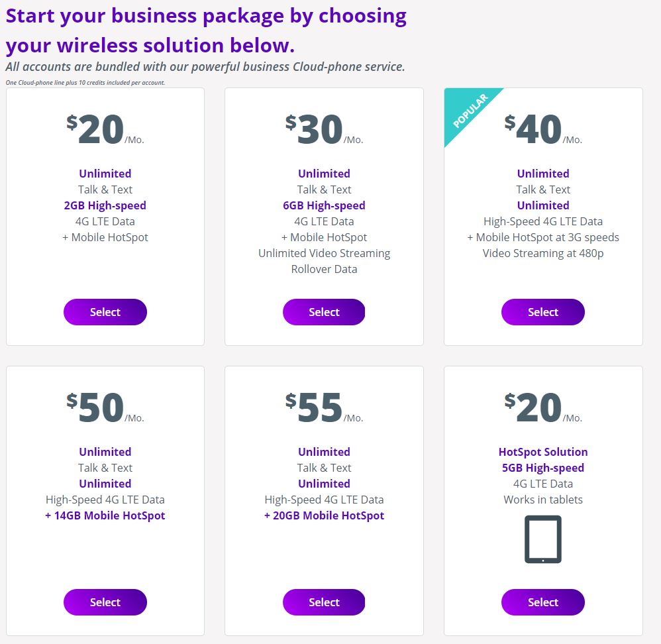
Task: Click the $30/Mo. price heading
Action: (324, 129)
